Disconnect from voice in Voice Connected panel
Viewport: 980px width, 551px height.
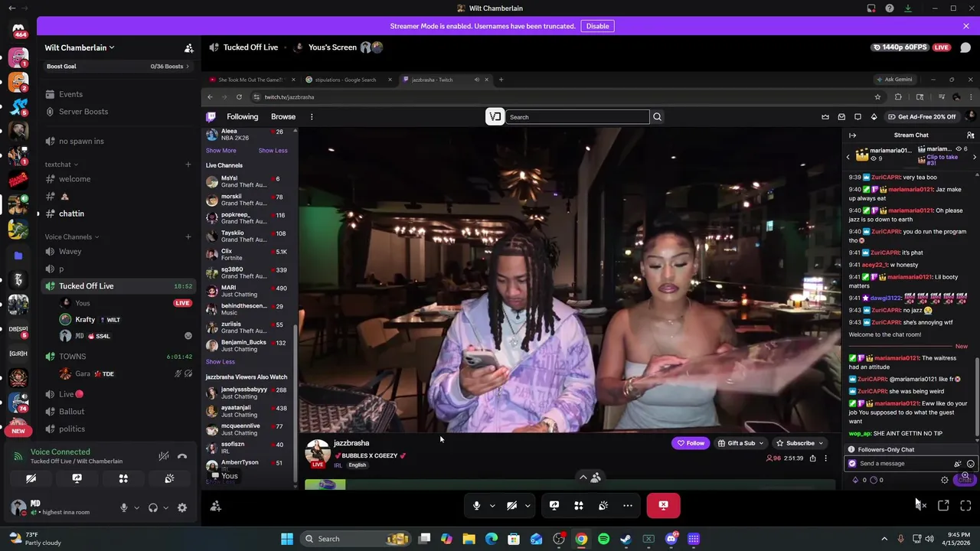pos(182,456)
